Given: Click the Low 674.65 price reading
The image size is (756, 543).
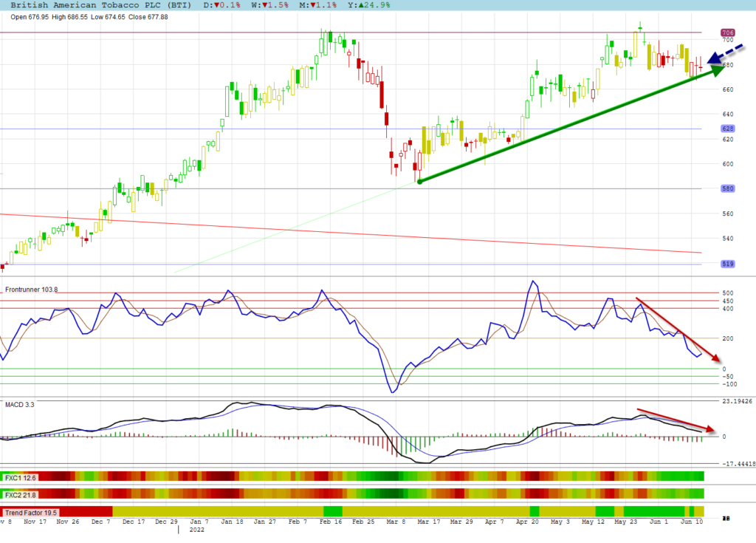Looking at the screenshot, I should (108, 17).
